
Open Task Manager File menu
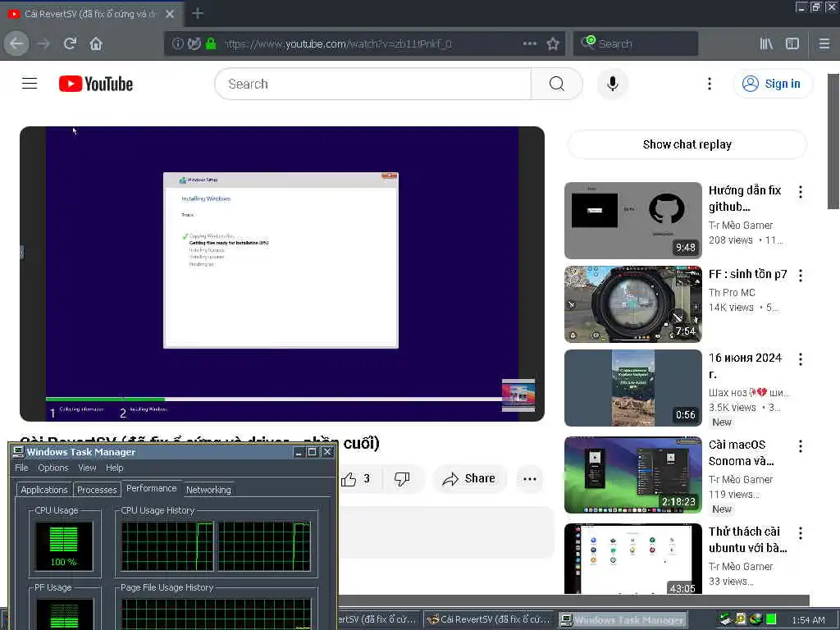coord(21,468)
